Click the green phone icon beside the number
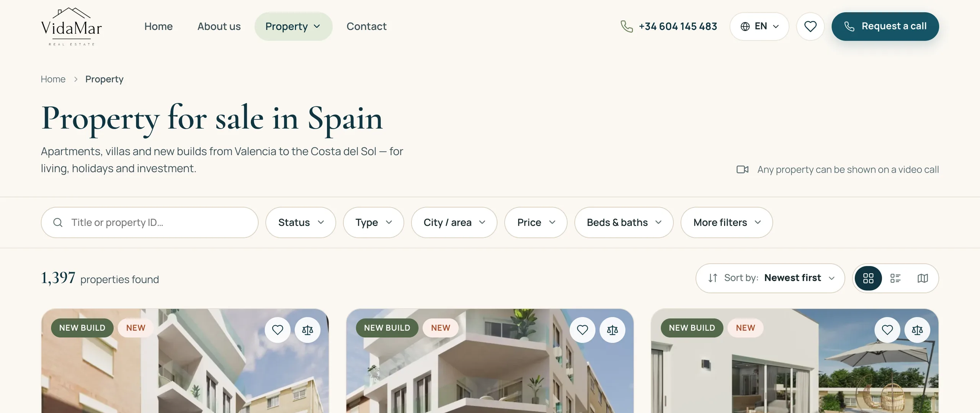The image size is (980, 413). (x=626, y=26)
